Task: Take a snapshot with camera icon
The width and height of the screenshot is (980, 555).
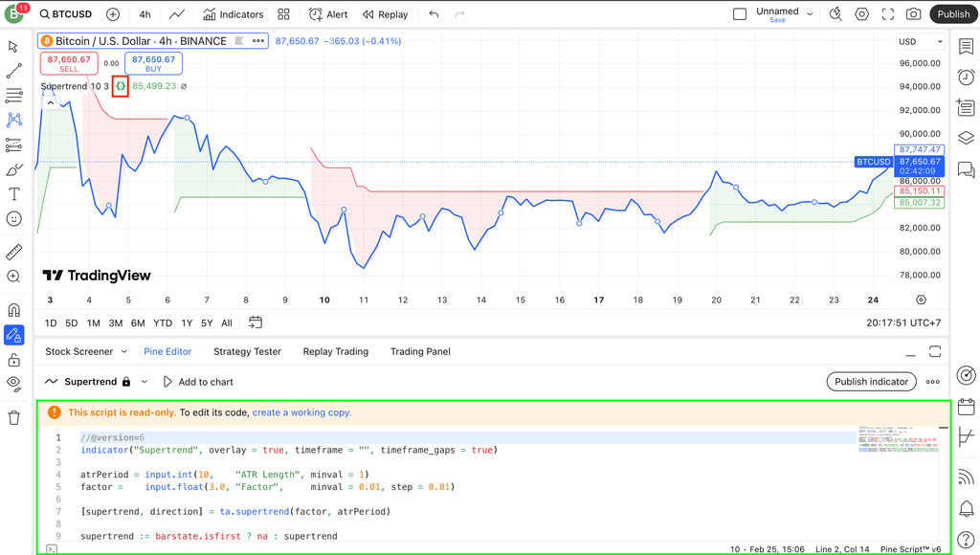Action: 914,14
